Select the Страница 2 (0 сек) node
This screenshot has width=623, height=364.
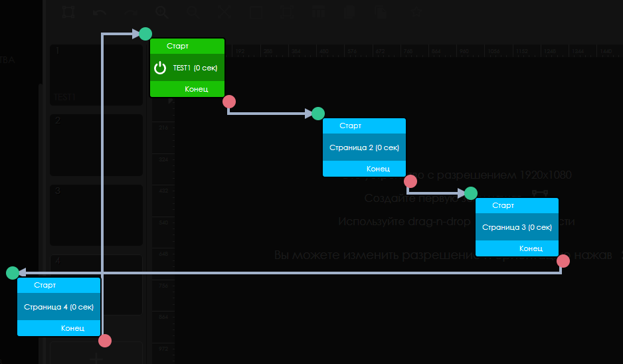click(x=364, y=147)
